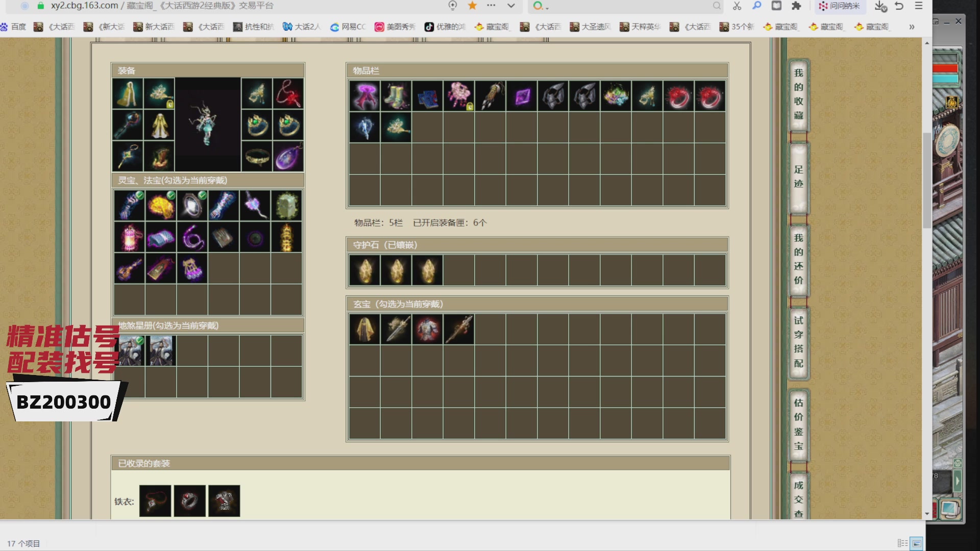980x551 pixels.
Task: Click the first guardian stone gem
Action: [365, 270]
